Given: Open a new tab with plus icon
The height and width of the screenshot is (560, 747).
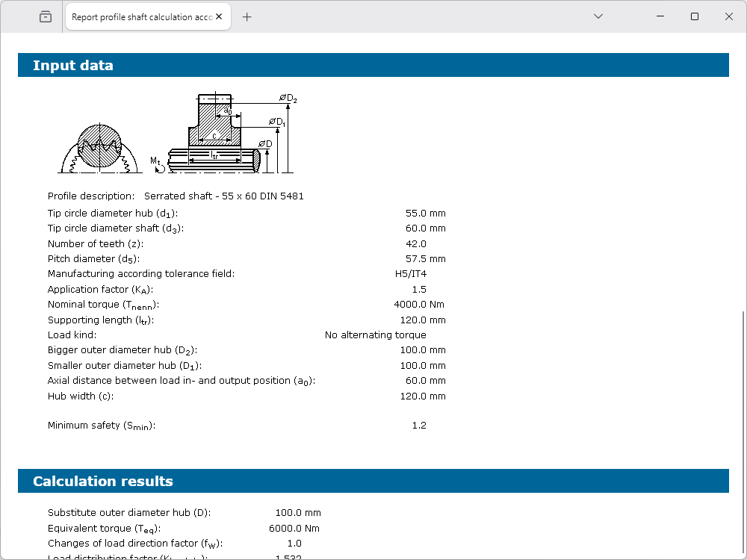Looking at the screenshot, I should point(247,17).
